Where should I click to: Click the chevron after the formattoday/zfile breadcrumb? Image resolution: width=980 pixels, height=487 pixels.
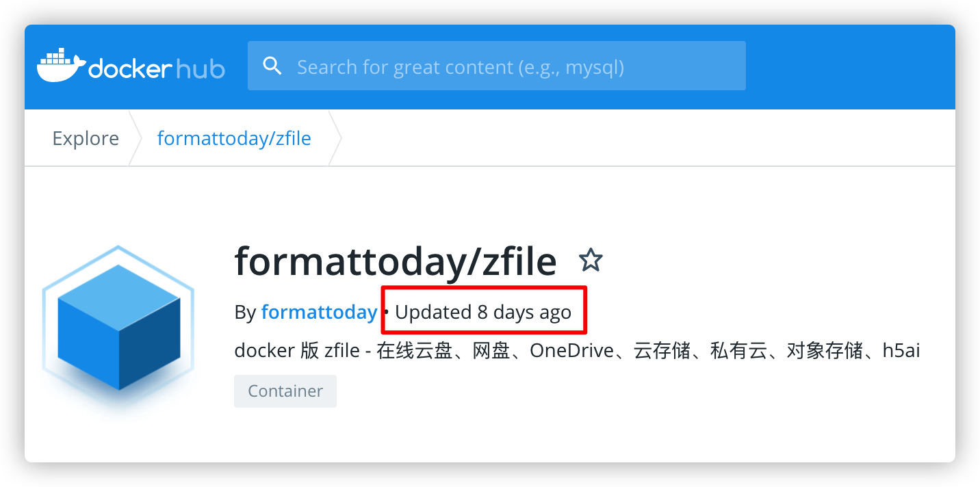tap(335, 138)
